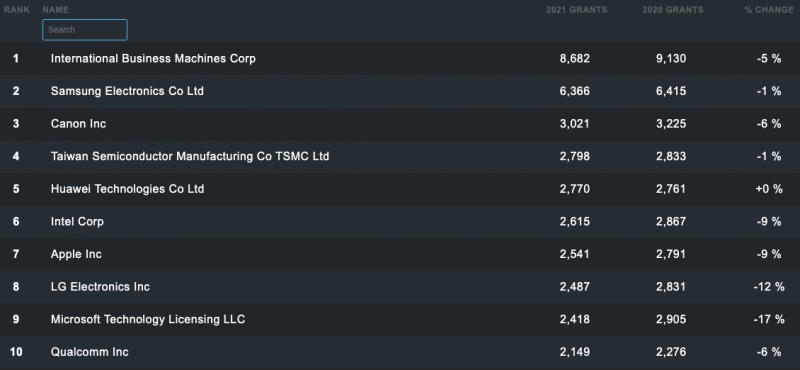
Task: Select the Canon Inc row
Action: (400, 124)
